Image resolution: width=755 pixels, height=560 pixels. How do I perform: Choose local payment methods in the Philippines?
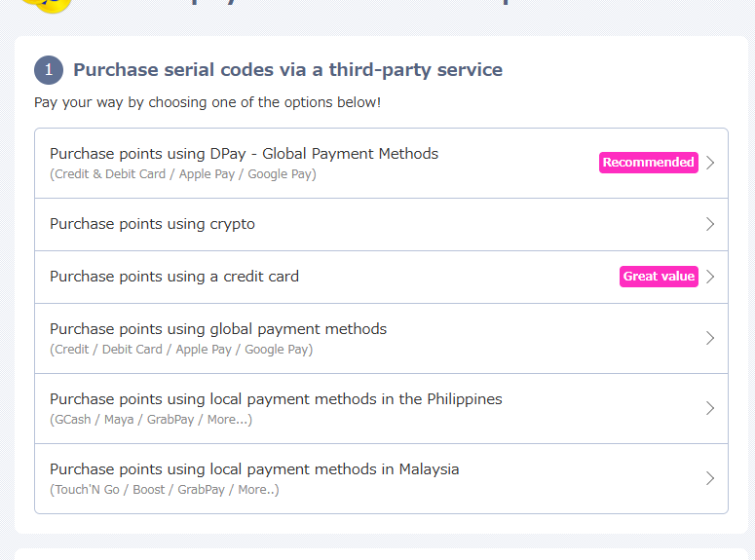pyautogui.click(x=276, y=399)
